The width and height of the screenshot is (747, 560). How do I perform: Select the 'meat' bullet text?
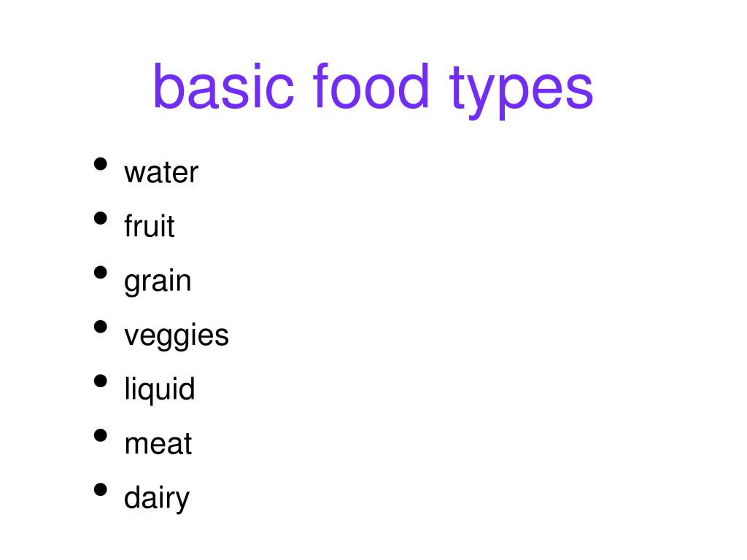[x=158, y=444]
